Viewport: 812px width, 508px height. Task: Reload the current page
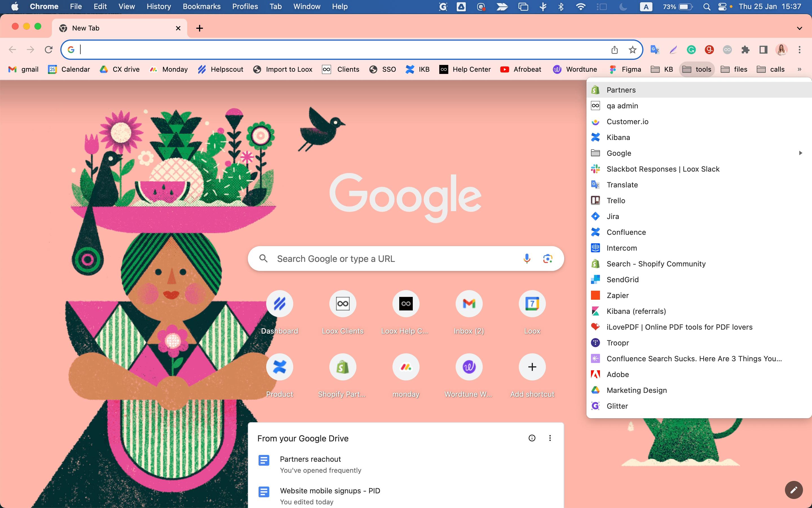[49, 50]
